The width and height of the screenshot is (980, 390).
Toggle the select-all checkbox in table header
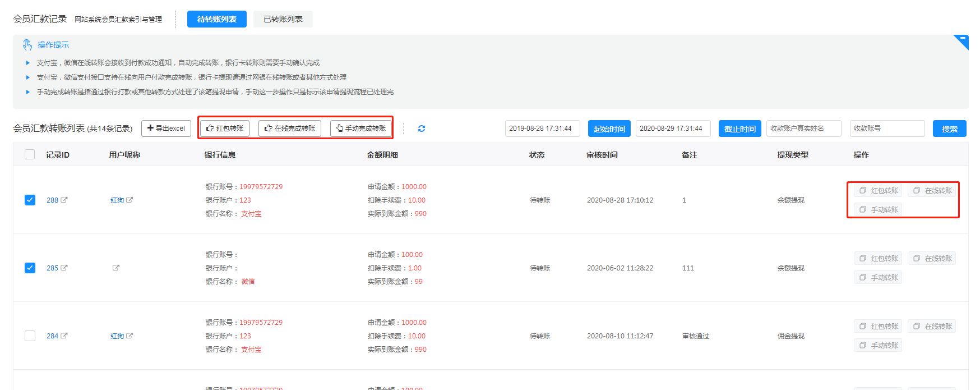30,154
